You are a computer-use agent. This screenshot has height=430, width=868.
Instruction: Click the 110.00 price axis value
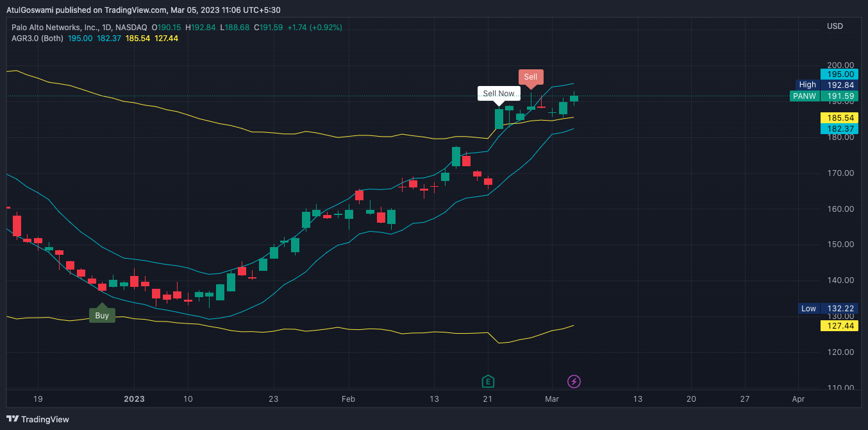(x=840, y=388)
